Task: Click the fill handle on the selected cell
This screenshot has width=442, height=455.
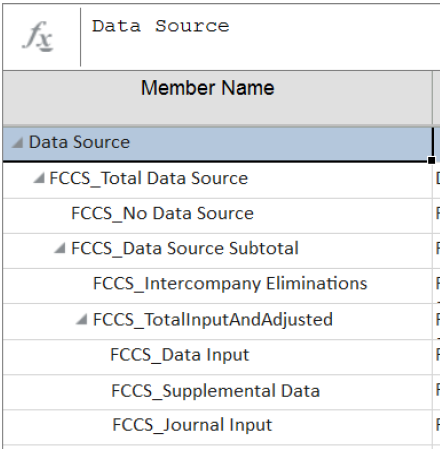Action: point(431,160)
